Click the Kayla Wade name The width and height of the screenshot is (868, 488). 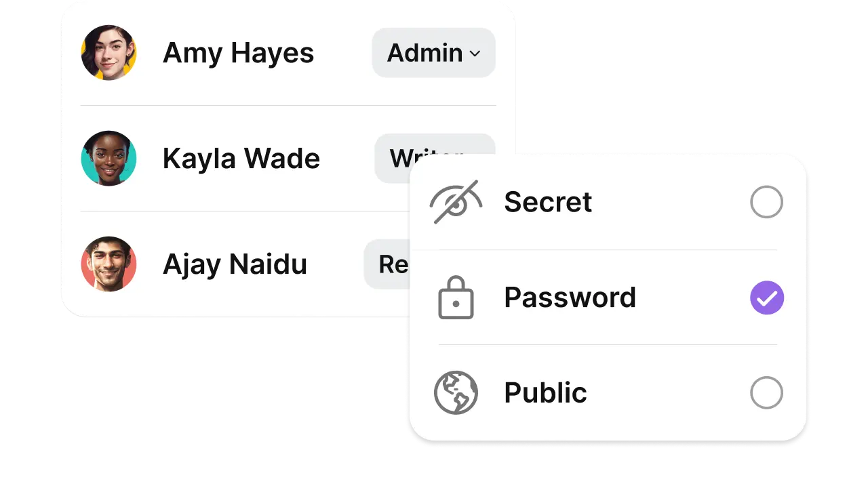click(x=241, y=159)
